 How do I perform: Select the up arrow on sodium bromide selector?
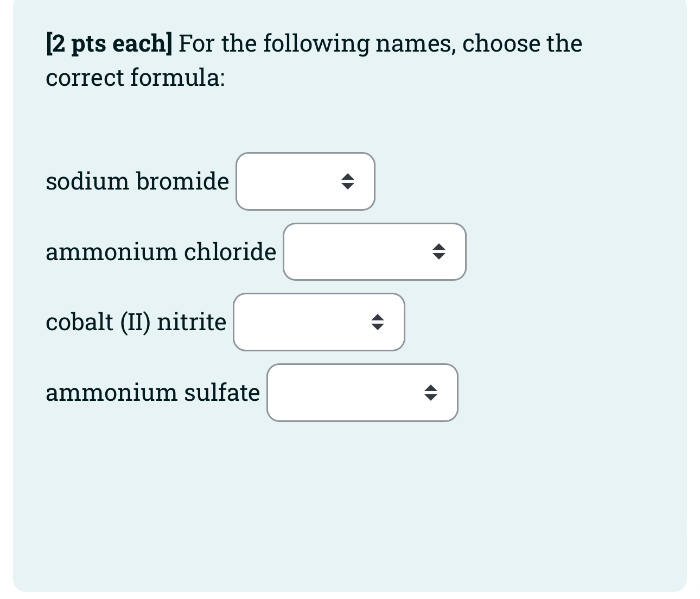(348, 178)
